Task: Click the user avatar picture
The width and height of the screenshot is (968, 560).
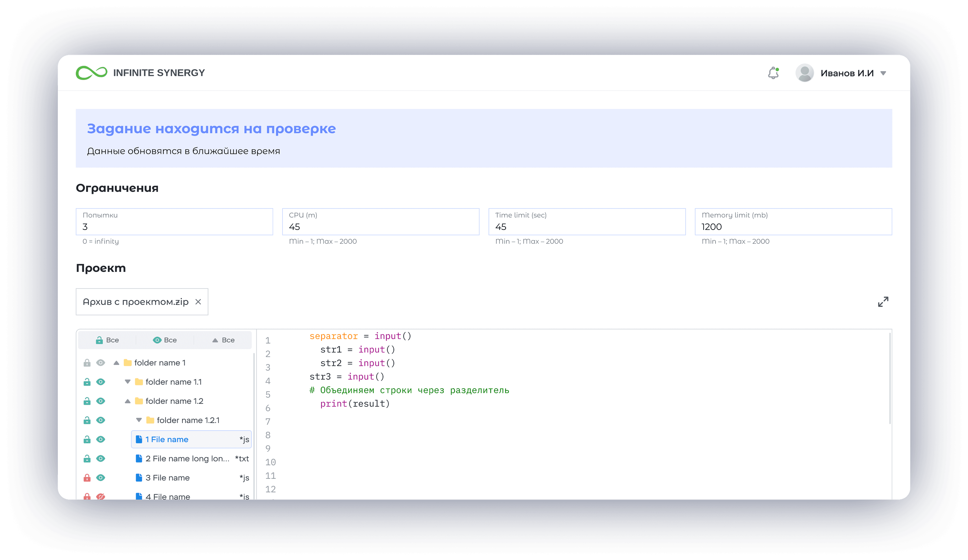Action: (804, 73)
